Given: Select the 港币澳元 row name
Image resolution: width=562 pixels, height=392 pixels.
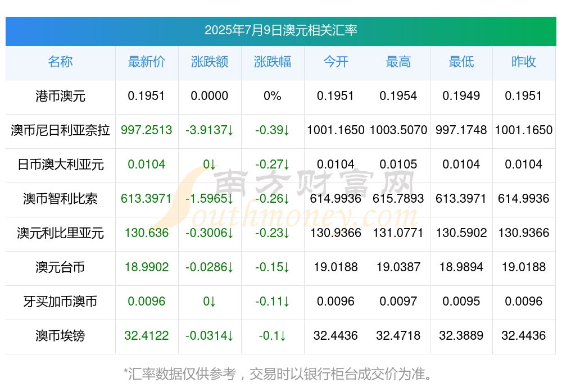Looking at the screenshot, I should click(60, 96).
